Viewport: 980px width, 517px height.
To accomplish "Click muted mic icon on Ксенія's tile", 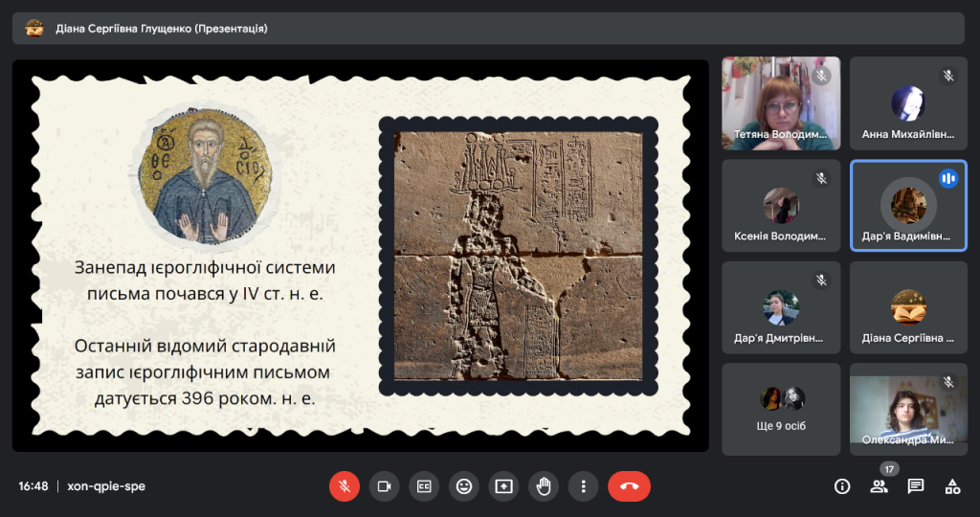I will tap(821, 179).
